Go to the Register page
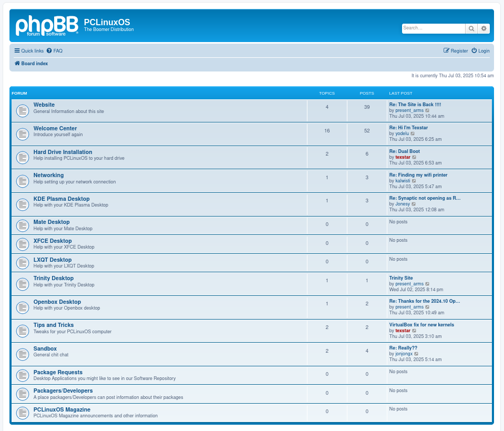The width and height of the screenshot is (504, 431). (456, 51)
